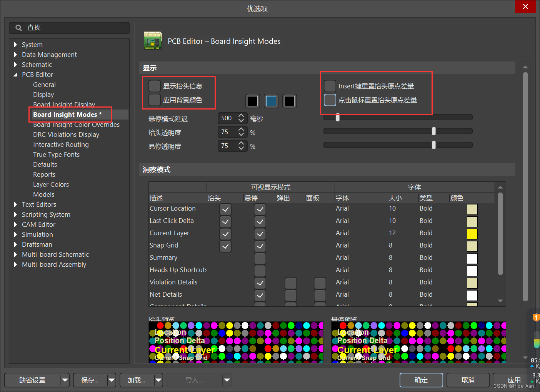Enable 显示抬头信息 checkbox
Viewport: 540px width, 392px height.
click(x=155, y=86)
